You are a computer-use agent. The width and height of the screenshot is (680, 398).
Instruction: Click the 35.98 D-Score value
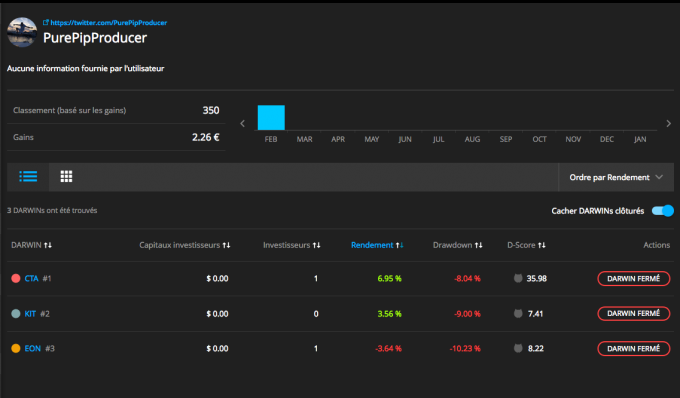click(536, 278)
